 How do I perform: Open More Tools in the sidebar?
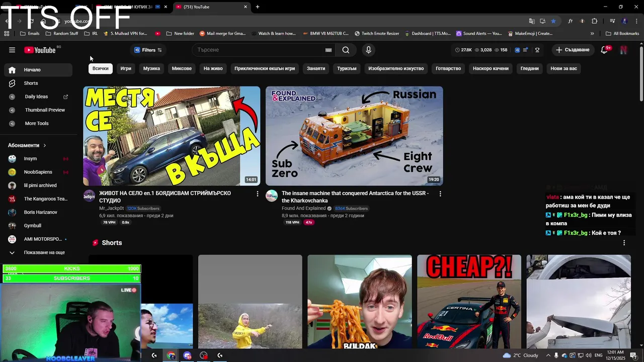38,123
